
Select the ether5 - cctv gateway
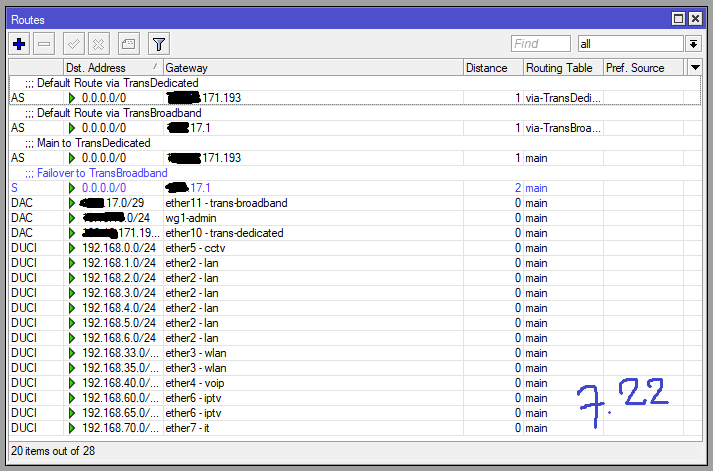tap(195, 248)
